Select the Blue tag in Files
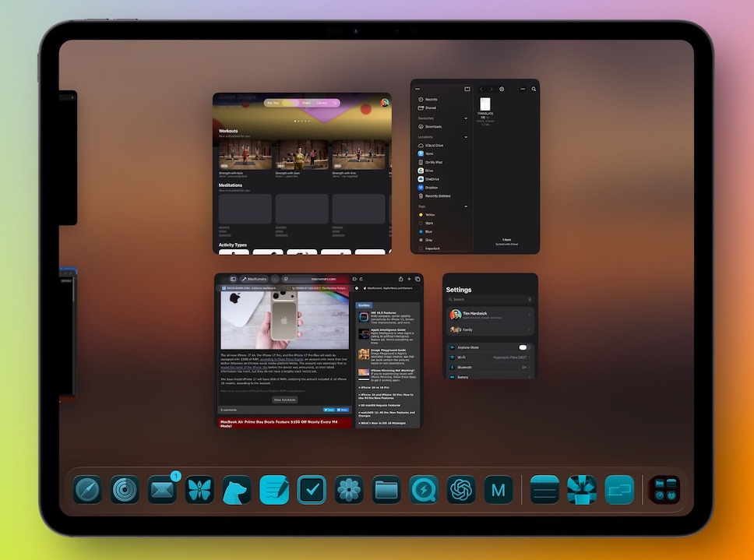754x560 pixels. [428, 231]
